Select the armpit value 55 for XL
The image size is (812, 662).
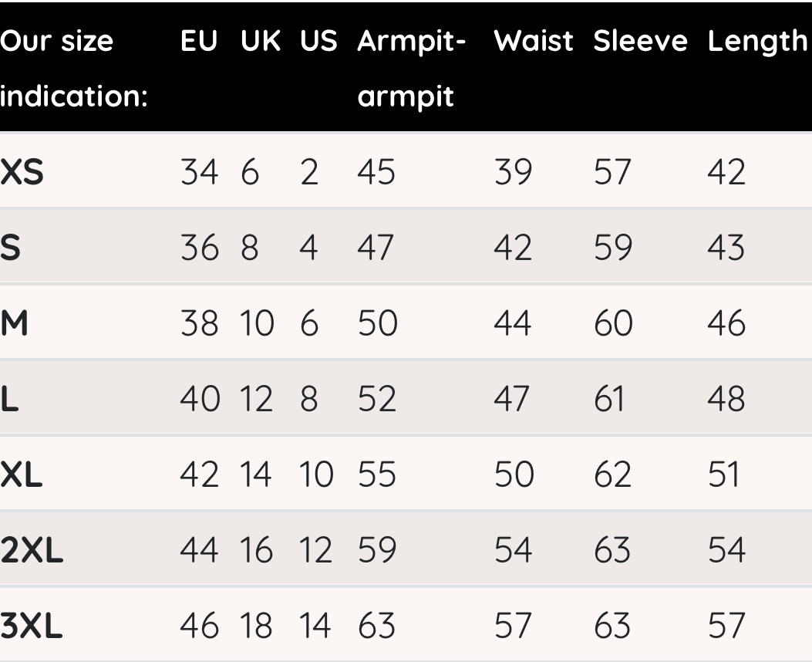point(376,475)
